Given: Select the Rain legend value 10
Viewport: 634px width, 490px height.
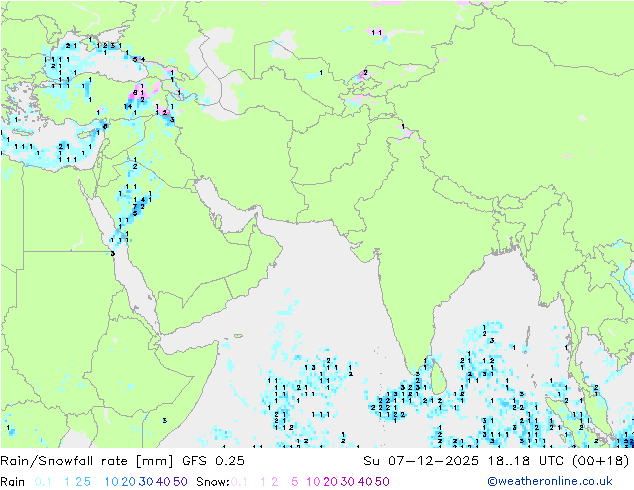Looking at the screenshot, I should coord(112,482).
